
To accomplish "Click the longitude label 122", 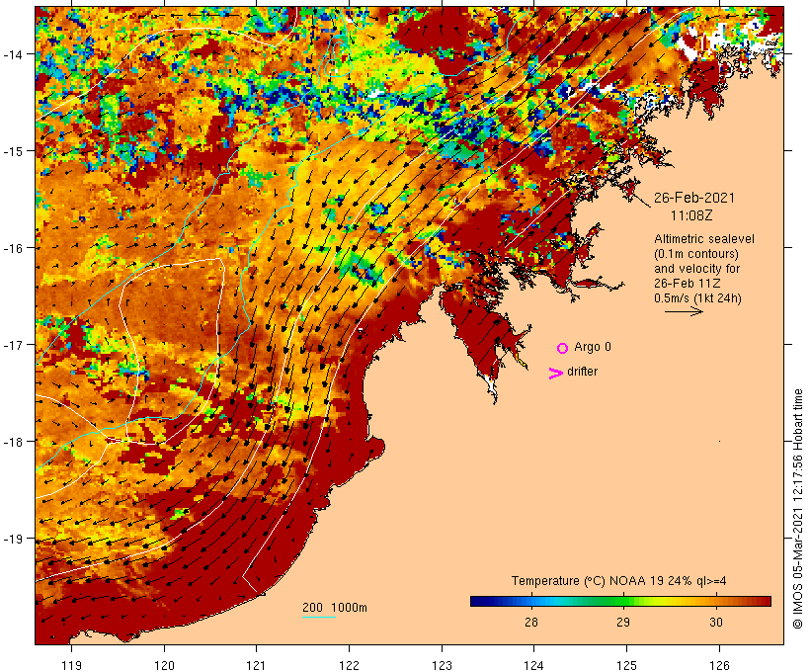I will (x=350, y=665).
